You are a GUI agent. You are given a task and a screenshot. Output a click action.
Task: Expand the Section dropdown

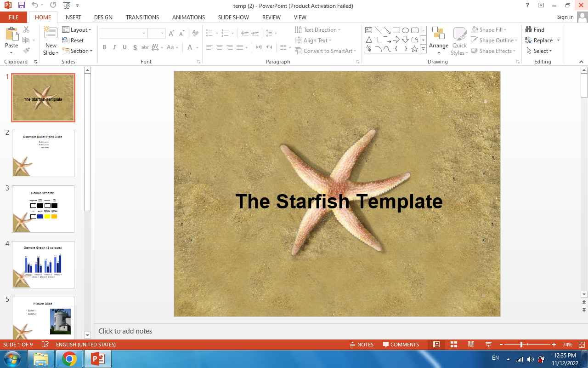pos(78,51)
